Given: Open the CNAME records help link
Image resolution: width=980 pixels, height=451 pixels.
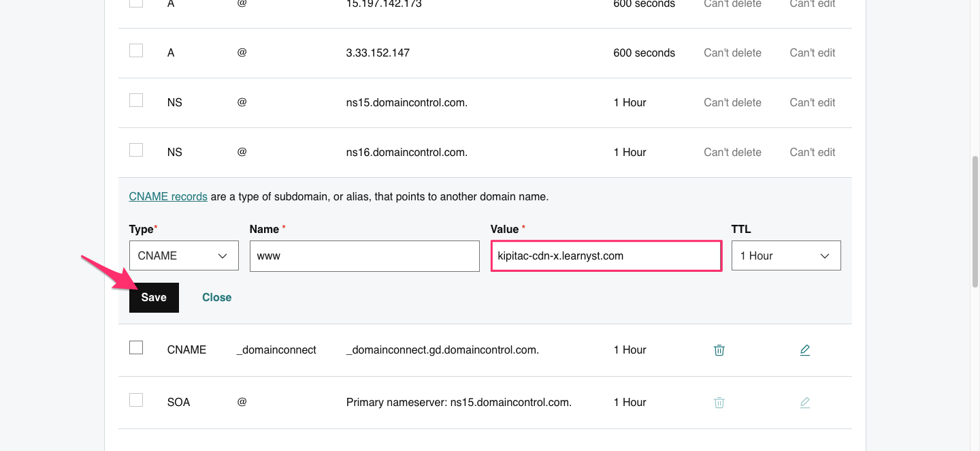Looking at the screenshot, I should [x=168, y=196].
